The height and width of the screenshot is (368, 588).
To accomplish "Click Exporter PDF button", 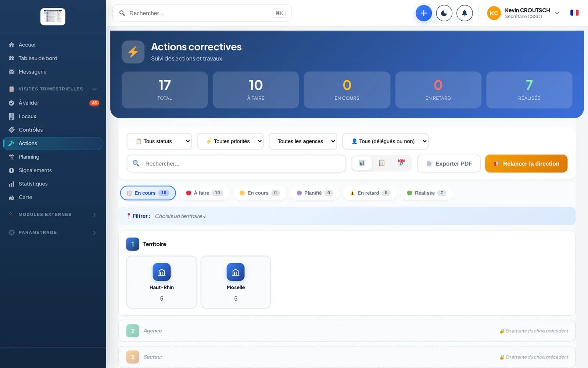I will [x=449, y=163].
